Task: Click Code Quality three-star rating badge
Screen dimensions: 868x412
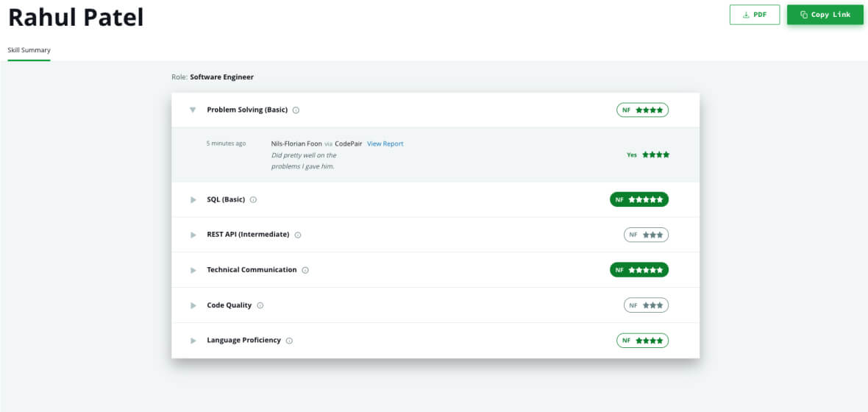Action: click(x=646, y=305)
